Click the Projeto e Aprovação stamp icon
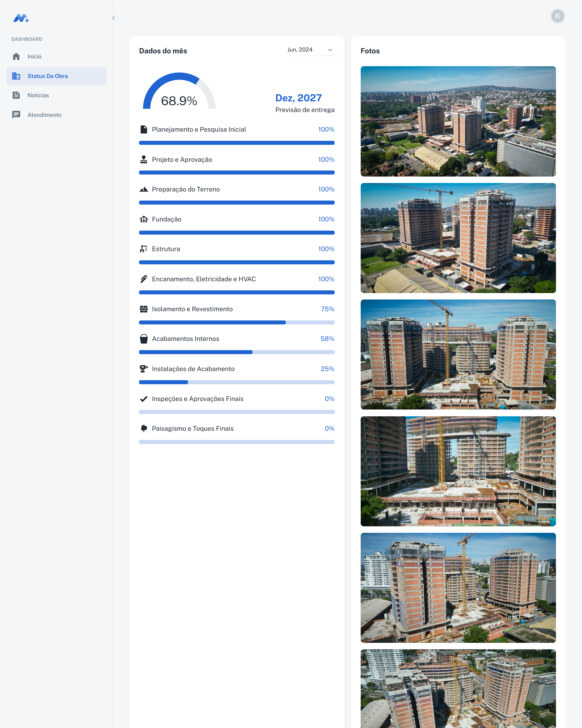The width and height of the screenshot is (582, 728). tap(144, 159)
